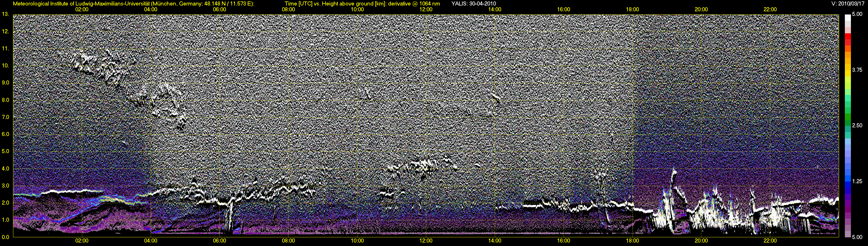Click the 1.25 value on the color scale
The image size is (868, 246).
[857, 181]
